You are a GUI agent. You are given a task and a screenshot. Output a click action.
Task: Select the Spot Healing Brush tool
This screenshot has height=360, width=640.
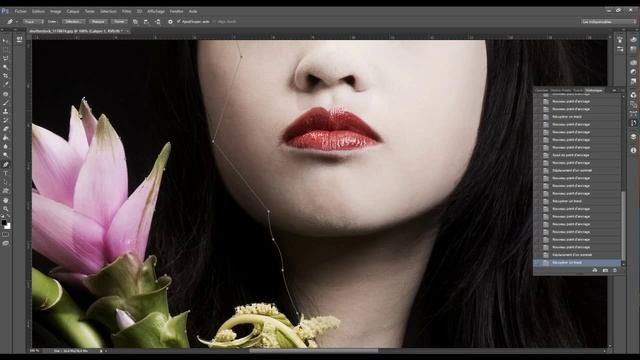click(5, 94)
